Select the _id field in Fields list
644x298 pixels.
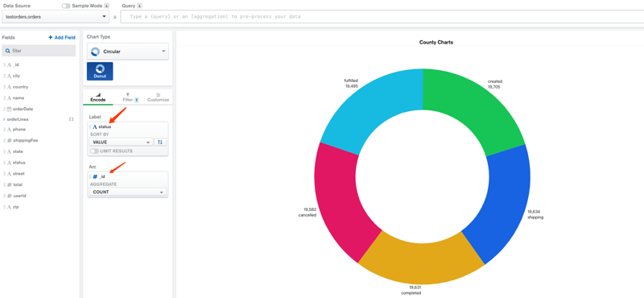[15, 65]
